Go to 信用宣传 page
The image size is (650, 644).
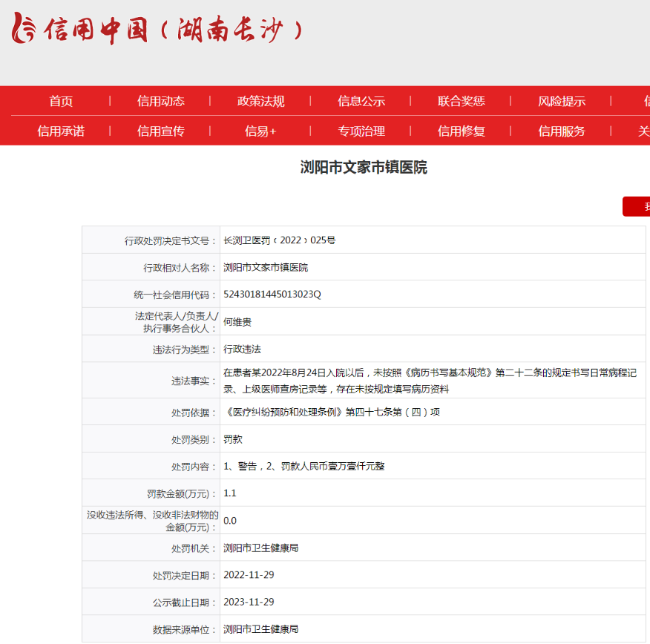tap(161, 131)
